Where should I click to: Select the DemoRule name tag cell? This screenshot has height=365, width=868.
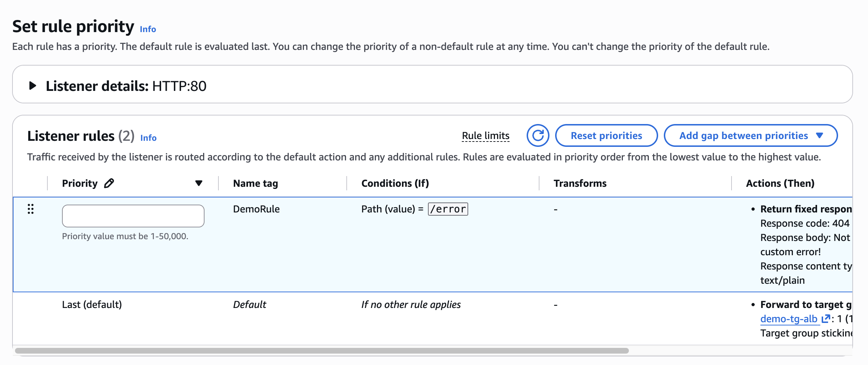(256, 209)
